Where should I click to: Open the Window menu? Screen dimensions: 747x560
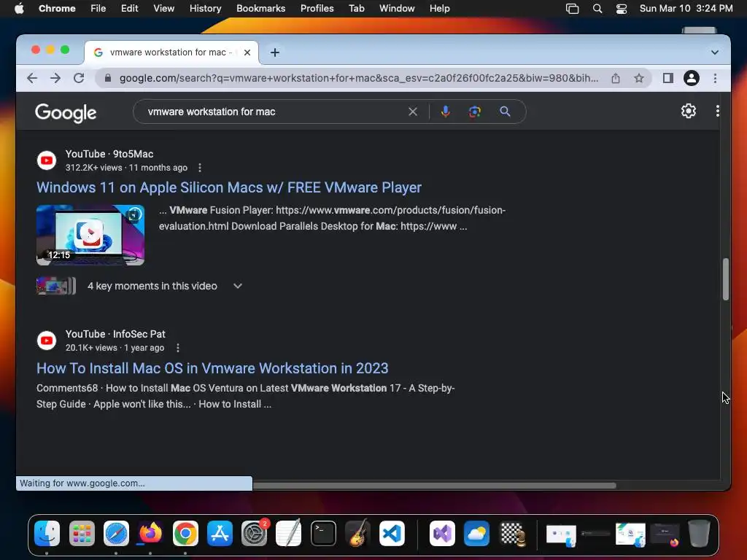point(397,9)
